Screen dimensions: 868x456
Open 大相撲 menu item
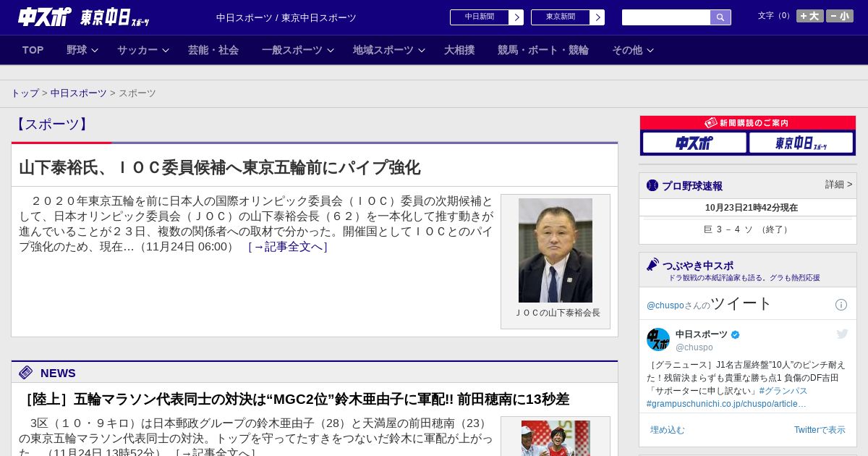459,50
